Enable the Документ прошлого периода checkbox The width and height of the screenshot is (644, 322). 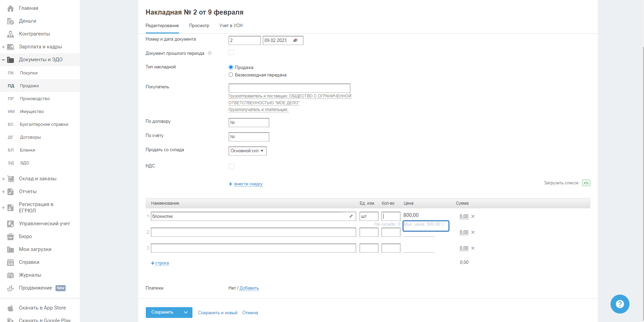coord(231,53)
